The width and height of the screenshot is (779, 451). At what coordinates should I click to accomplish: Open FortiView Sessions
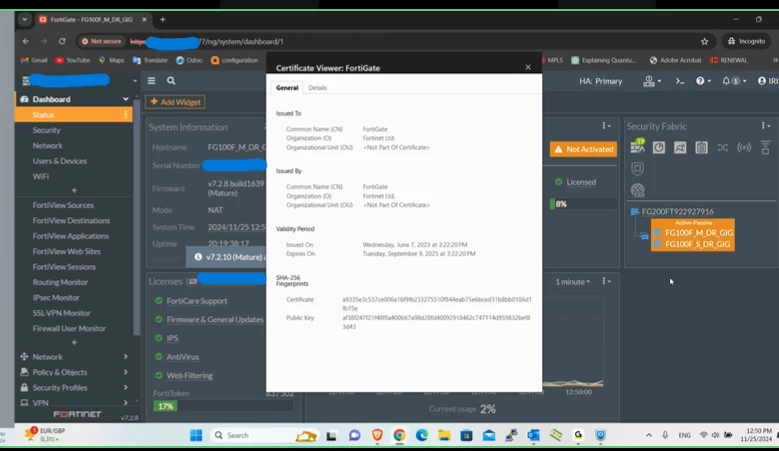coord(64,267)
